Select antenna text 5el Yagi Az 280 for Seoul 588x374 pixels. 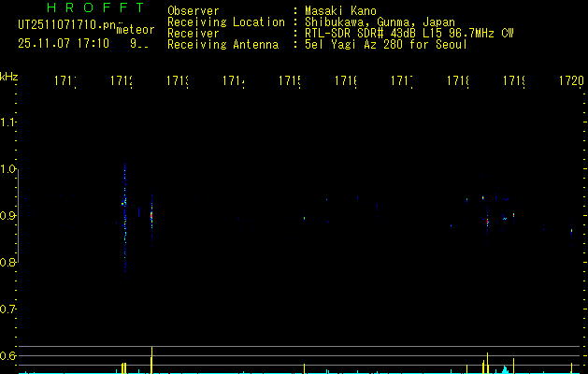[x=386, y=45]
